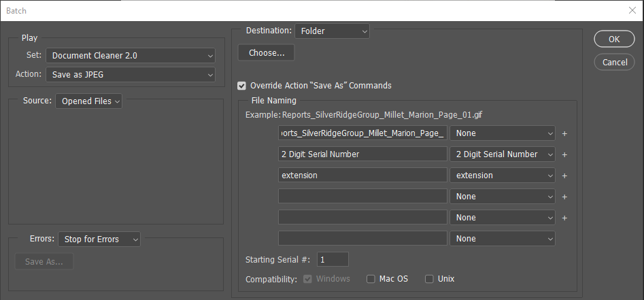Click plus icon on fourth file naming row
The height and width of the screenshot is (300, 644).
564,197
